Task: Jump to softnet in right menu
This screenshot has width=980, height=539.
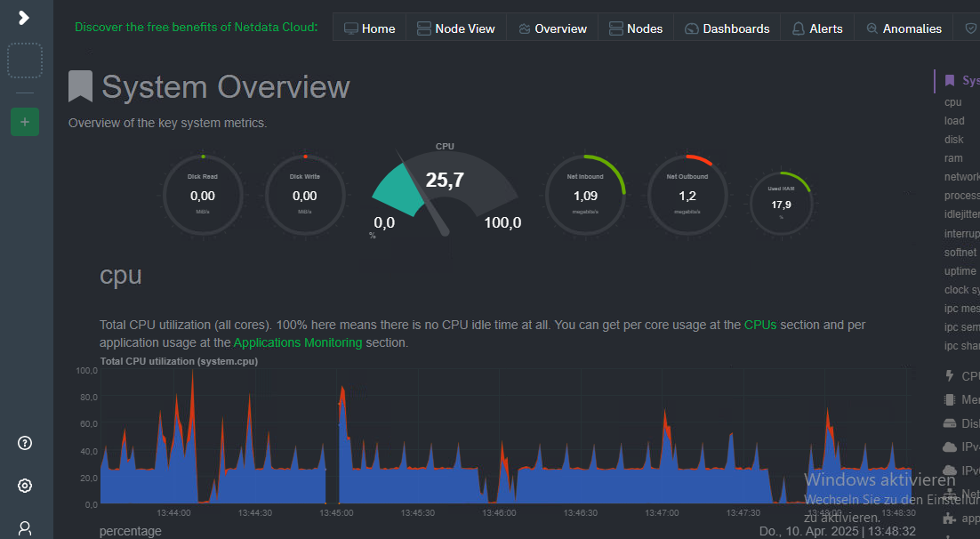Action: 960,252
